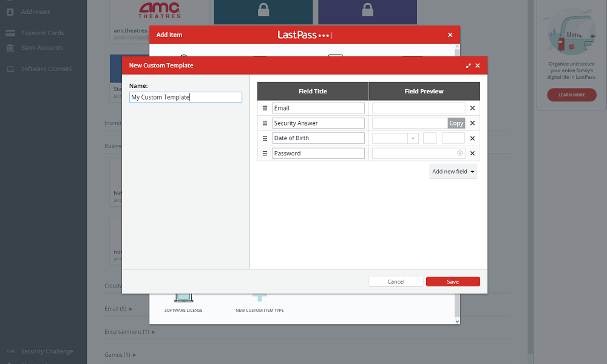Click the drag handle for the Security Answer row
This screenshot has height=364, width=607.
[x=265, y=123]
